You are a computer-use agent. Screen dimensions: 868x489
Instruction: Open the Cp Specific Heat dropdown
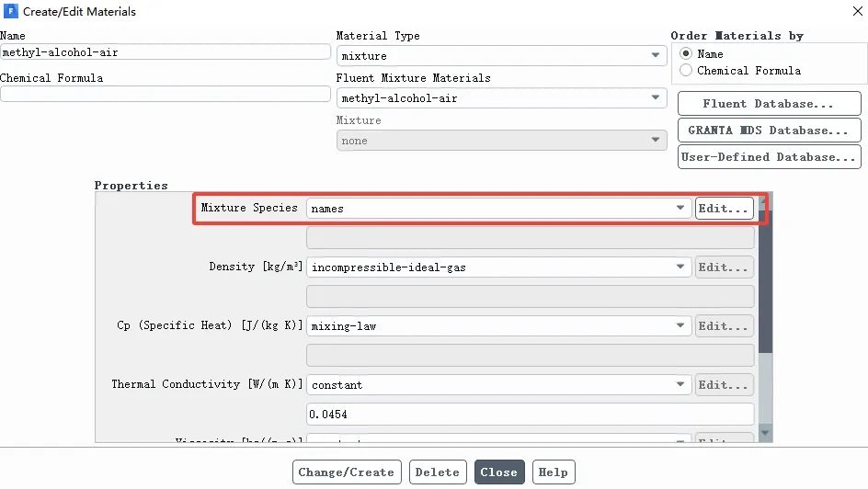coord(499,326)
